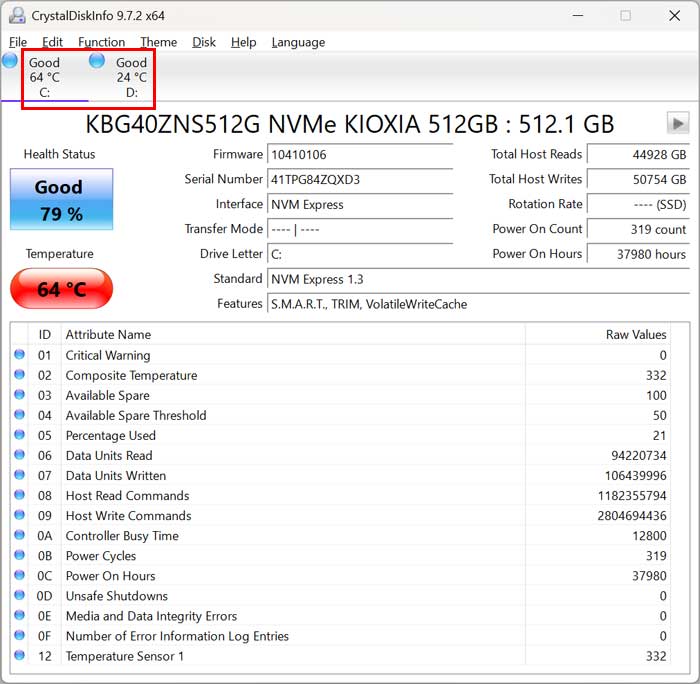
Task: Select the Data Units Written attribute name
Action: point(116,476)
